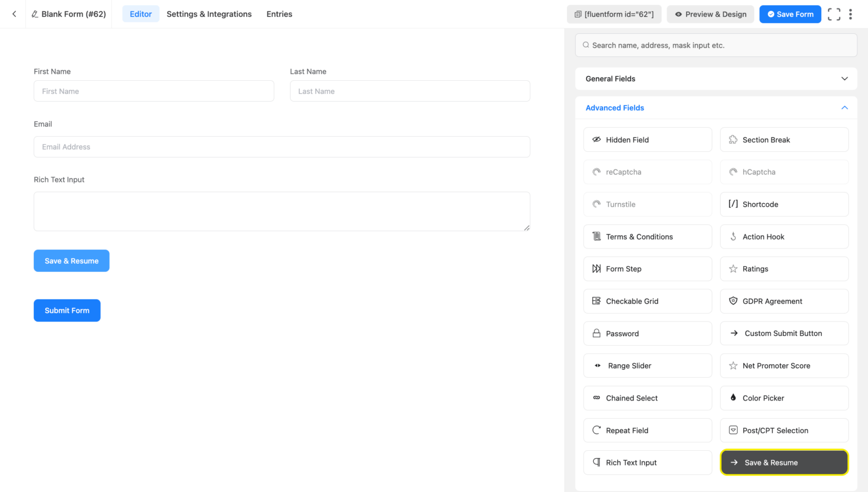Click the field search input box
868x492 pixels.
point(715,45)
